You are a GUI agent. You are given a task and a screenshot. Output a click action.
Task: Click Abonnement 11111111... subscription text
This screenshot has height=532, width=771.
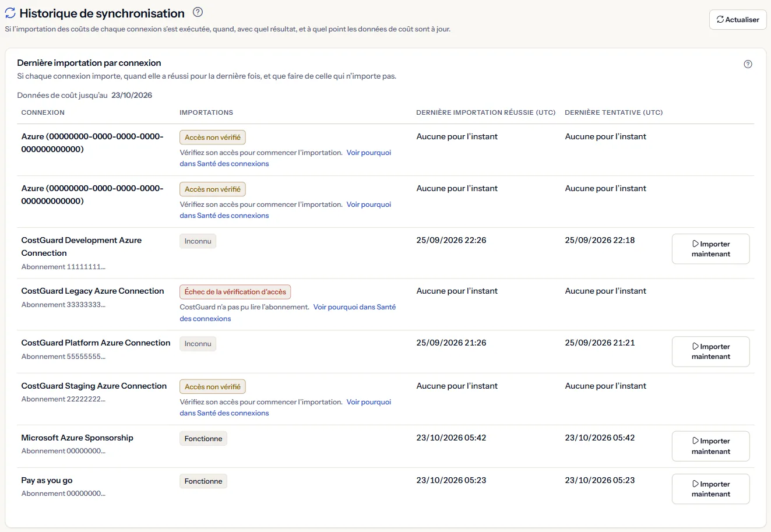(64, 267)
